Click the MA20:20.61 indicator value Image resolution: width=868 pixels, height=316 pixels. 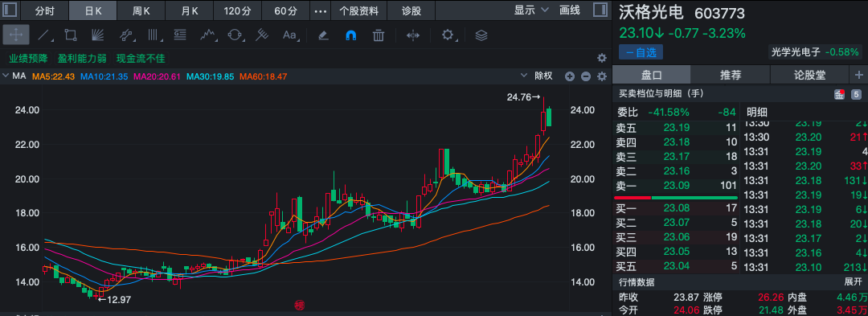158,76
